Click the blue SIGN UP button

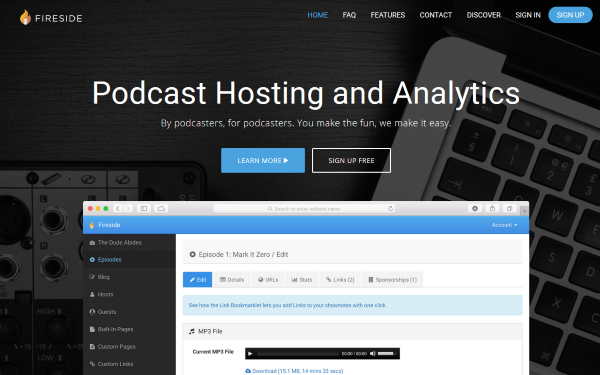coord(570,15)
